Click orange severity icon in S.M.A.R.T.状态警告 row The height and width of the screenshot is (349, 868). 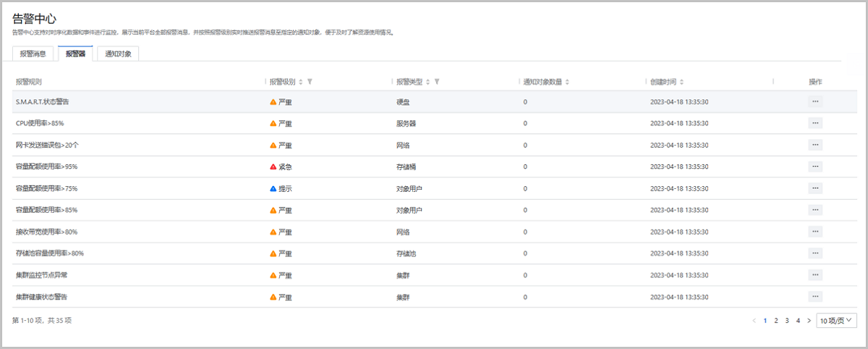click(x=273, y=101)
